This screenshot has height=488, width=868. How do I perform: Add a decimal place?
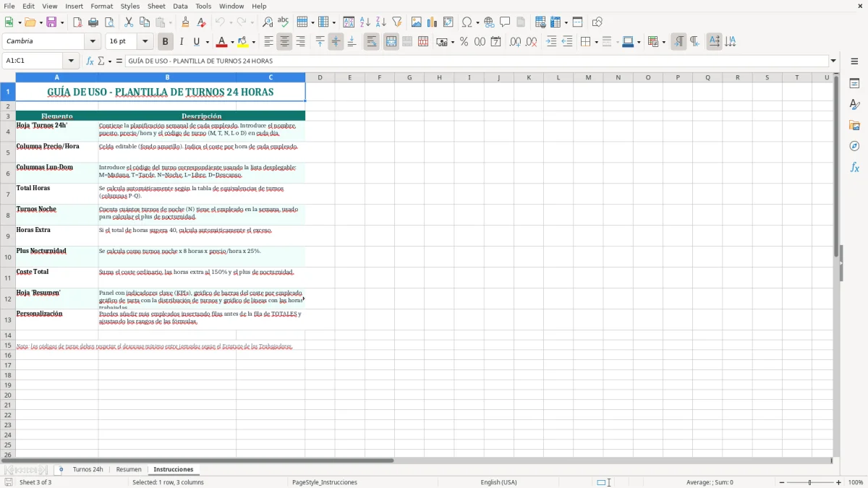pos(515,42)
